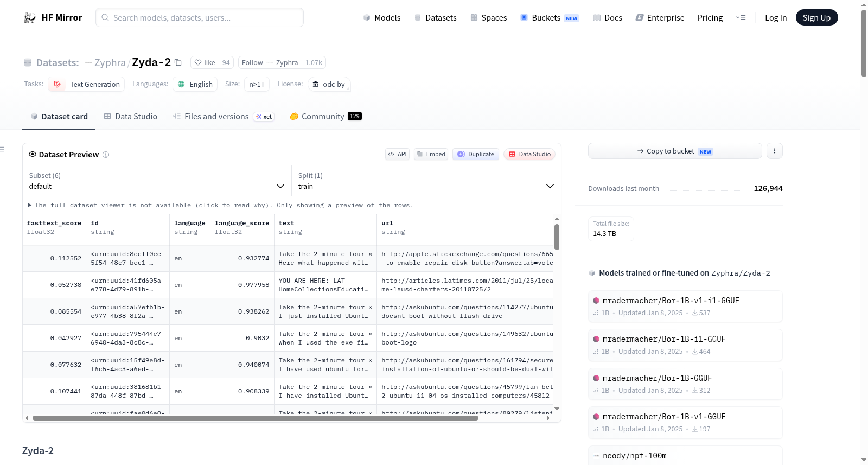Select cell with fasttext score 0.112552

point(54,258)
